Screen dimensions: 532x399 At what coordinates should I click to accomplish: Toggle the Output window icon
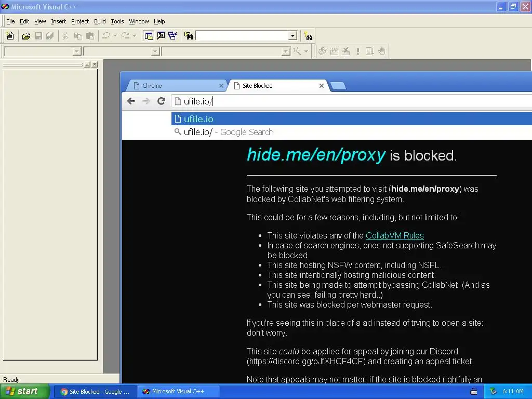coord(161,36)
